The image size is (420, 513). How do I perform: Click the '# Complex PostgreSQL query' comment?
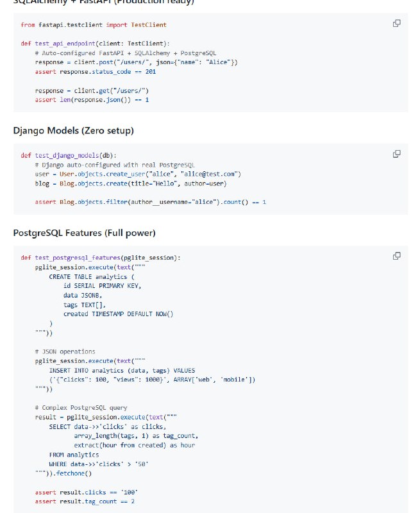81,408
